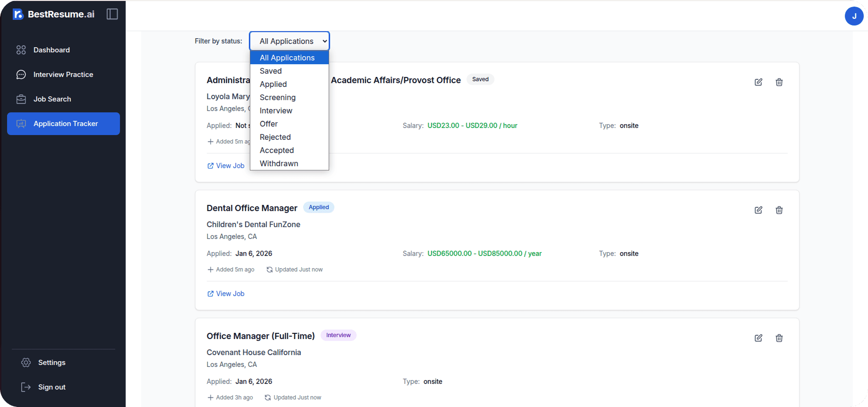This screenshot has height=407, width=868.
Task: Click the Dashboard grid icon
Action: tap(21, 50)
